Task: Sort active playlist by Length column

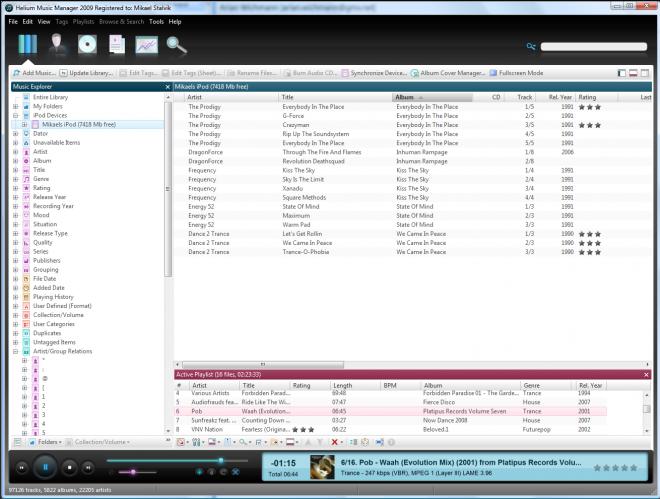Action: [x=355, y=385]
